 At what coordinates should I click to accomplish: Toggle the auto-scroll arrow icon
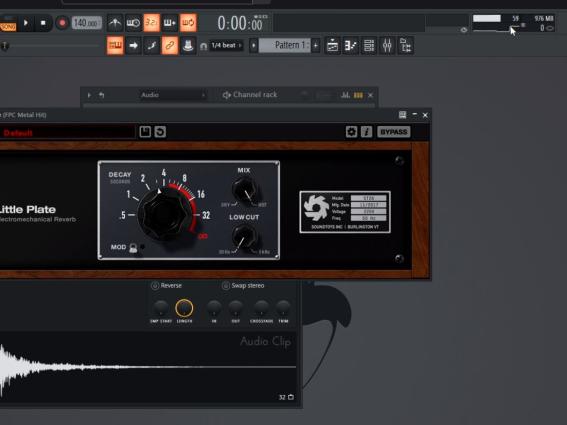(133, 46)
